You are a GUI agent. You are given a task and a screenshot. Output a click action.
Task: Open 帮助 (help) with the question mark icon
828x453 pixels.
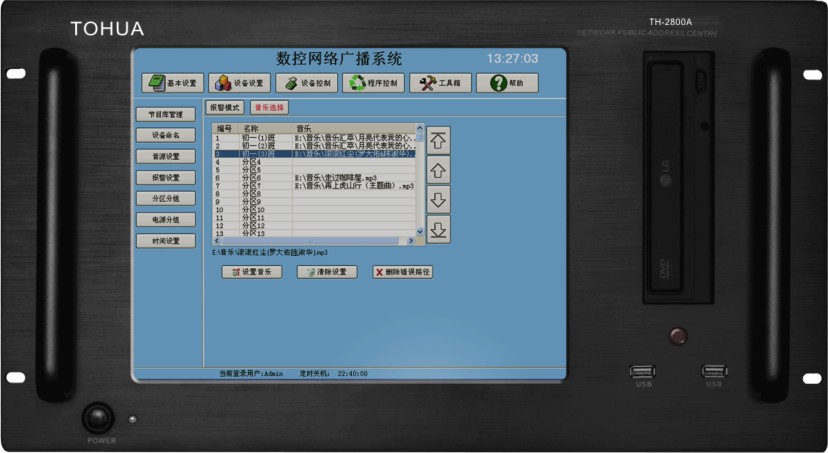(x=507, y=83)
